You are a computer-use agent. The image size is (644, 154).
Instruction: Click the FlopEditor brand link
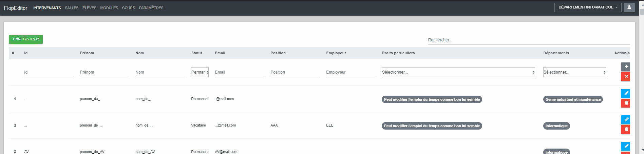point(16,8)
